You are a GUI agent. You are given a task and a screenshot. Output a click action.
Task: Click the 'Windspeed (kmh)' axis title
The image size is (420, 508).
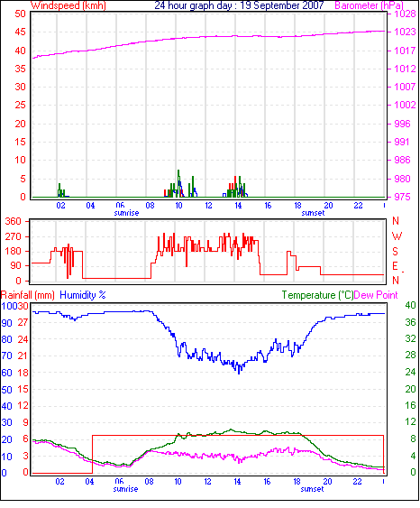click(x=68, y=5)
